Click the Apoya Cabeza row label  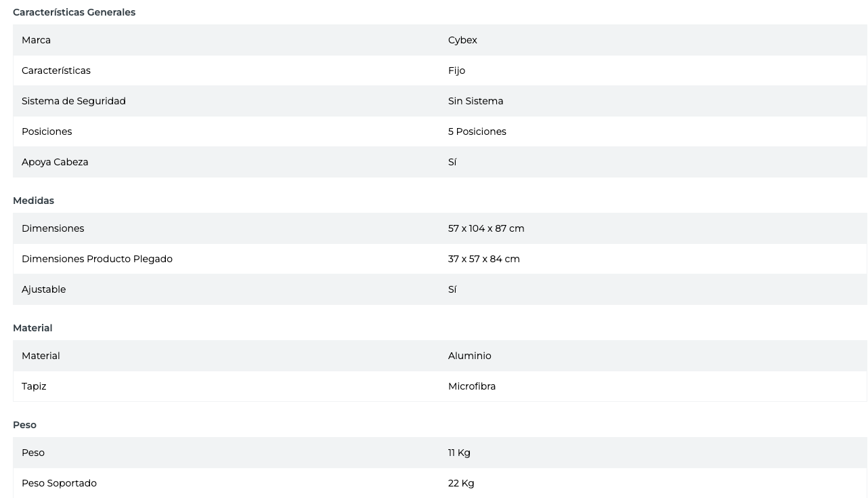pos(55,162)
